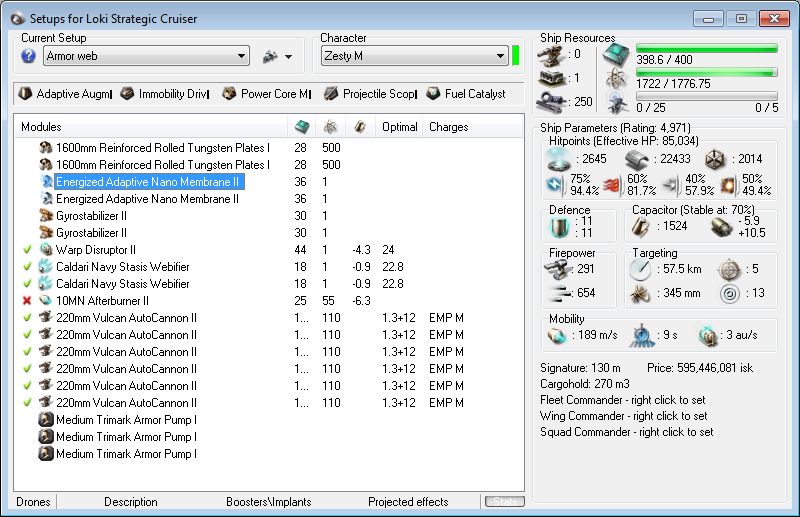Image resolution: width=800 pixels, height=517 pixels.
Task: Click the structure hitpoints icon showing 2014
Action: [715, 160]
